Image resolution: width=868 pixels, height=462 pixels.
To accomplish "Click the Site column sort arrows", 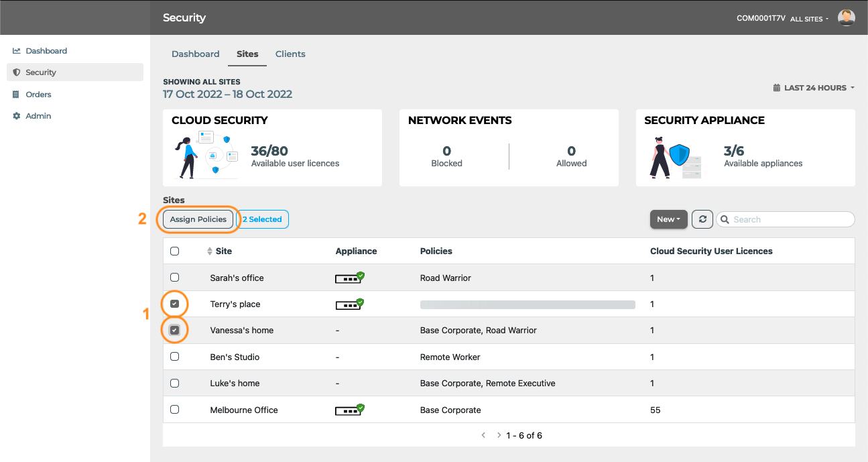I will (210, 251).
